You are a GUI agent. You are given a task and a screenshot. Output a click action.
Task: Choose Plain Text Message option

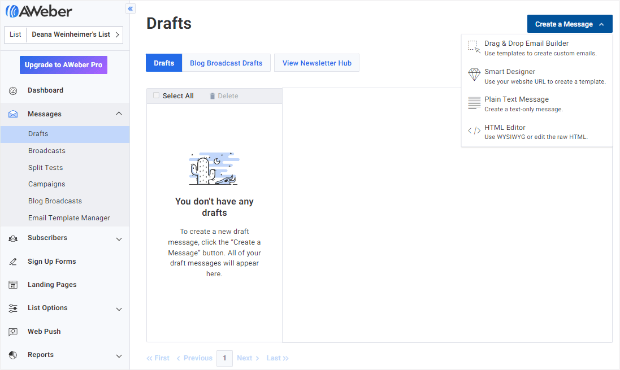pos(537,104)
